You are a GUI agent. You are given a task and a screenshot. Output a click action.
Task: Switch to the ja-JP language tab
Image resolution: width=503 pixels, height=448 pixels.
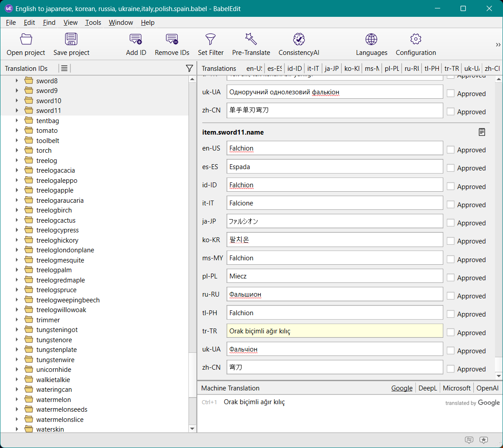pos(331,69)
